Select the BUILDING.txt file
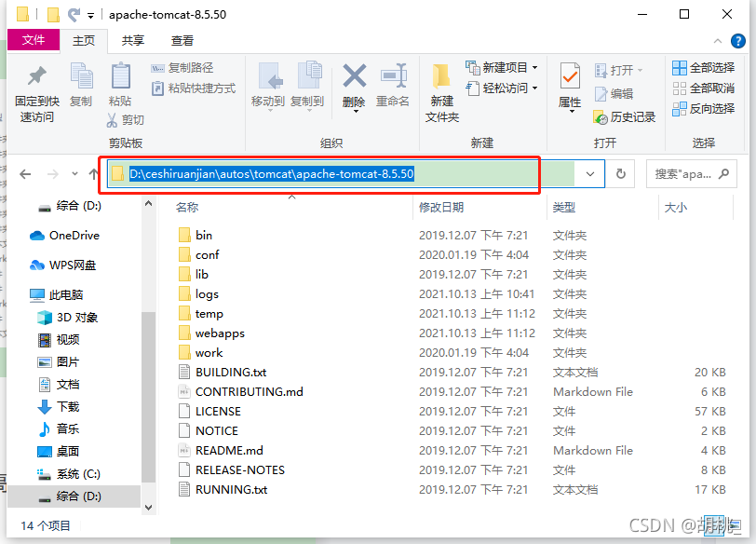The width and height of the screenshot is (756, 544). coord(223,373)
